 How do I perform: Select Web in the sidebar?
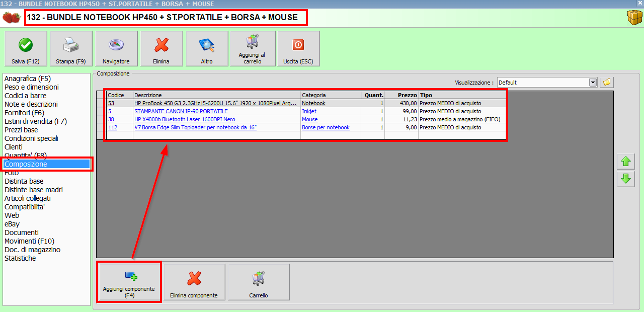pos(12,215)
